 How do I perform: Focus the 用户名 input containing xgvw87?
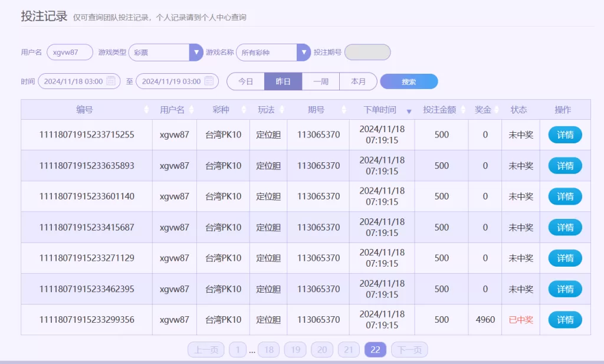[x=70, y=53]
